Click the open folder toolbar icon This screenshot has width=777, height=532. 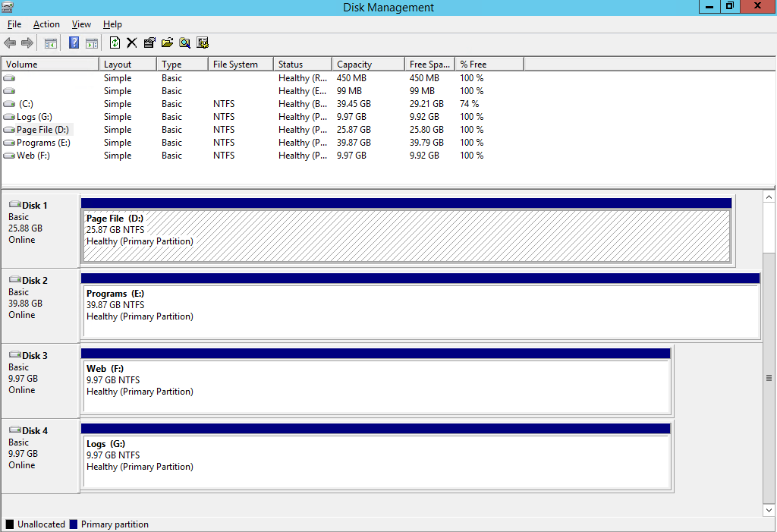tap(167, 42)
